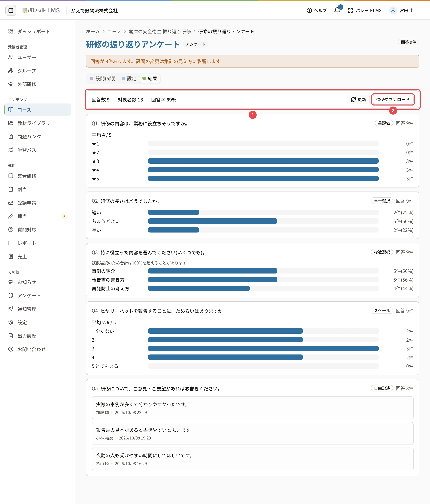Click the 出力履歴 download file icon
The height and width of the screenshot is (504, 430).
click(x=11, y=336)
